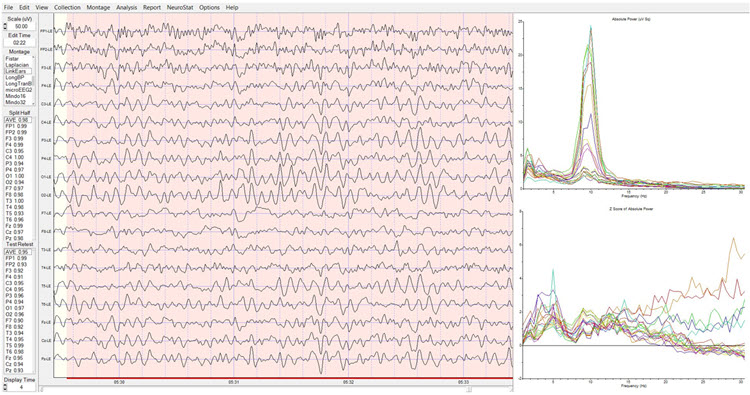The width and height of the screenshot is (750, 395).
Task: Open the Analysis menu
Action: 126,8
